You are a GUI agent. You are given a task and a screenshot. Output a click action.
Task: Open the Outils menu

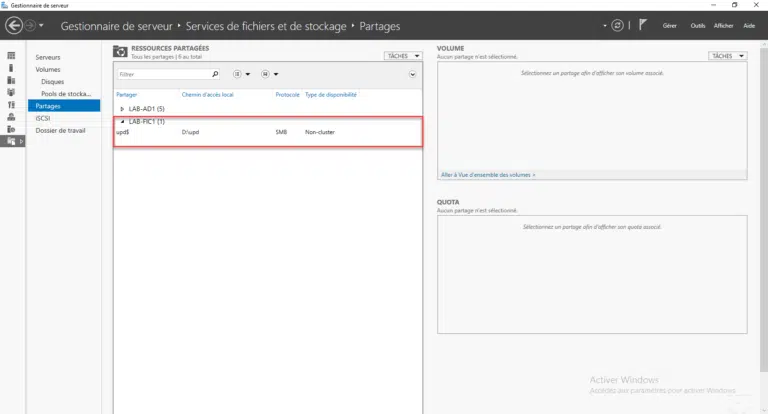[697, 25]
